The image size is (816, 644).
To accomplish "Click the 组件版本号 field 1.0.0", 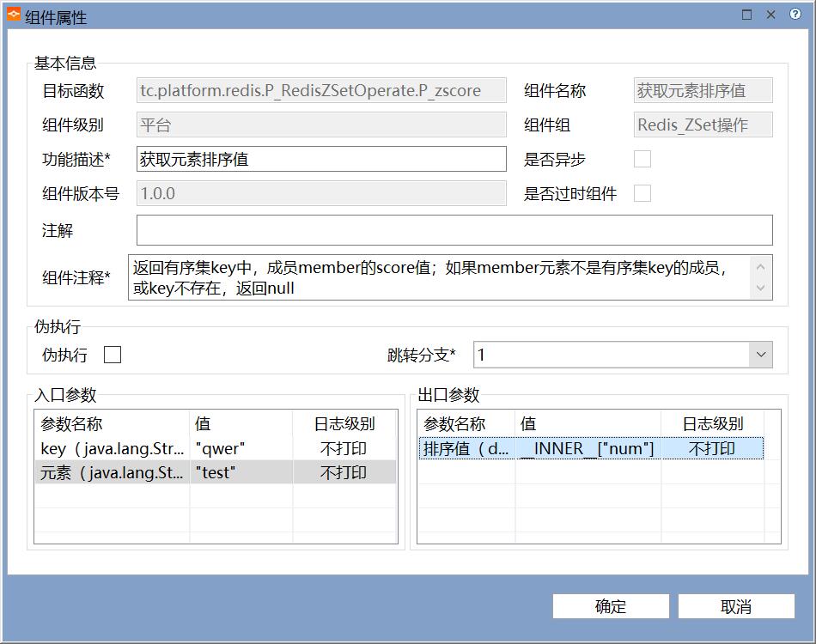I will (321, 193).
